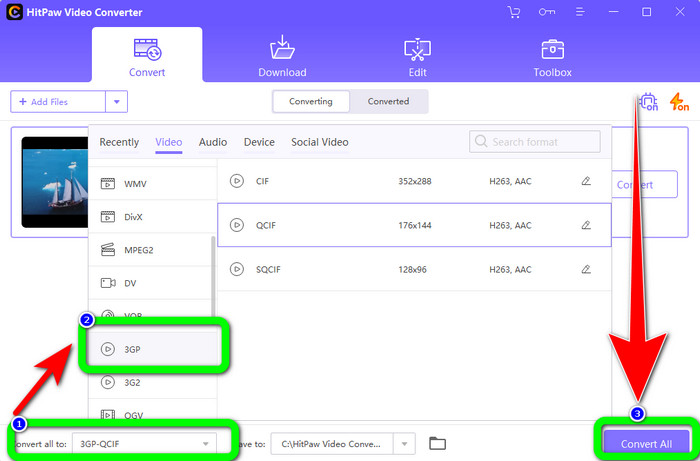Edit QCIF preset with pencil icon
Screen dimensions: 700x461
pyautogui.click(x=586, y=225)
